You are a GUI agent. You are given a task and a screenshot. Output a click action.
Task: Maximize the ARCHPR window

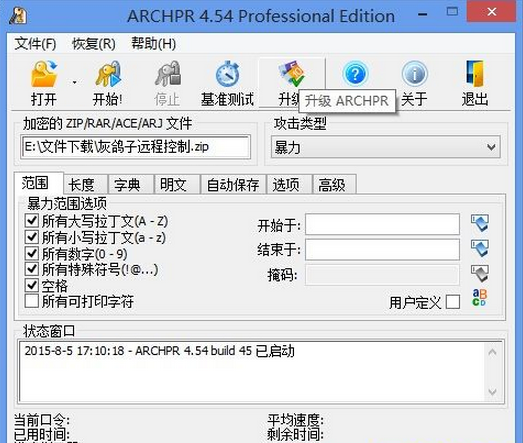[x=452, y=12]
